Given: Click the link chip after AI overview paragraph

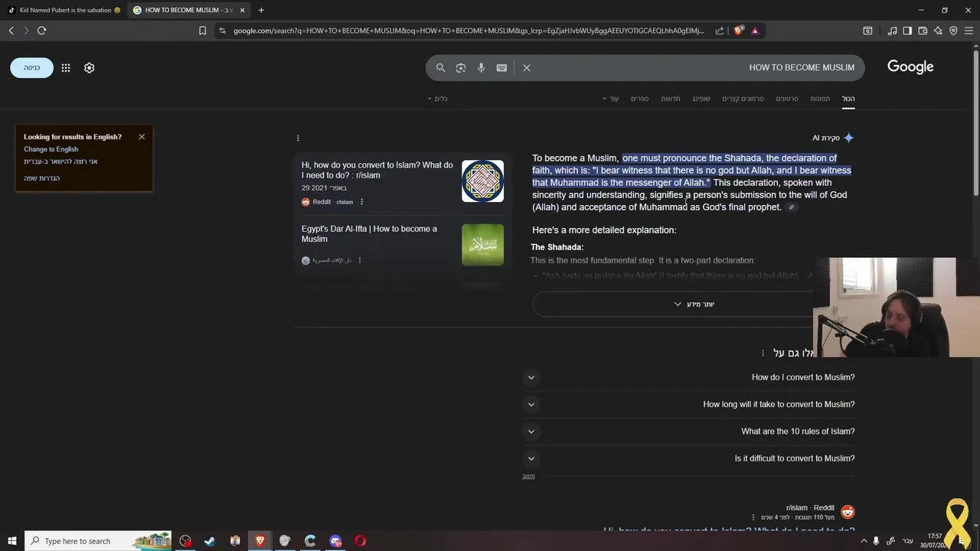Looking at the screenshot, I should (x=792, y=207).
